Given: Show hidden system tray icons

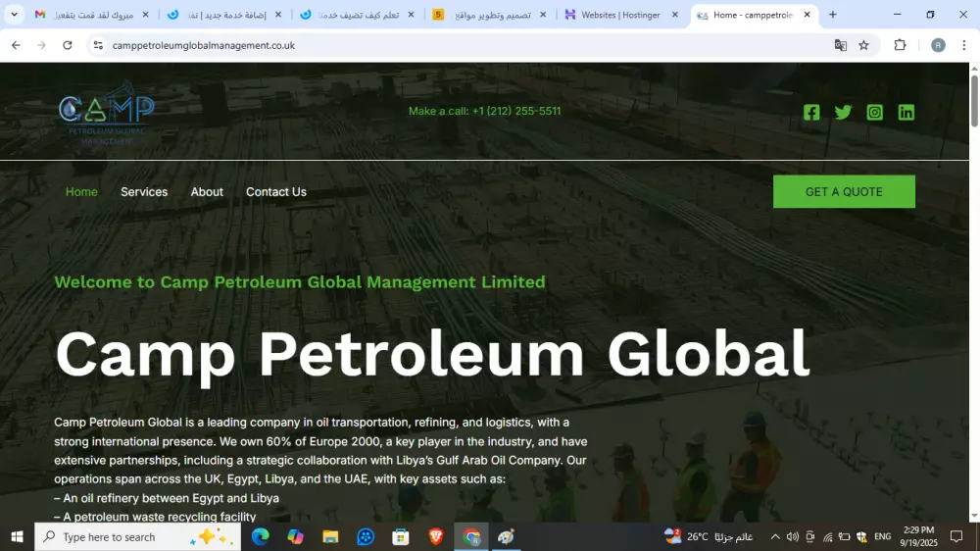Looking at the screenshot, I should [775, 536].
